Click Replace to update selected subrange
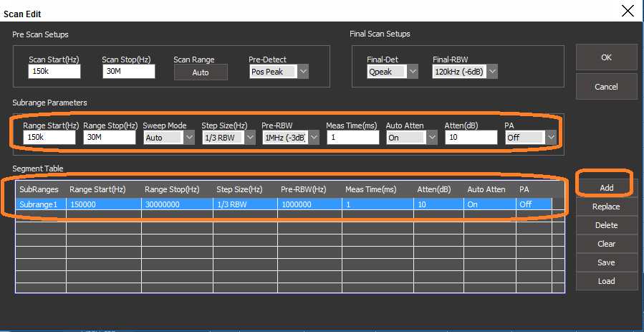The image size is (644, 332). (606, 207)
